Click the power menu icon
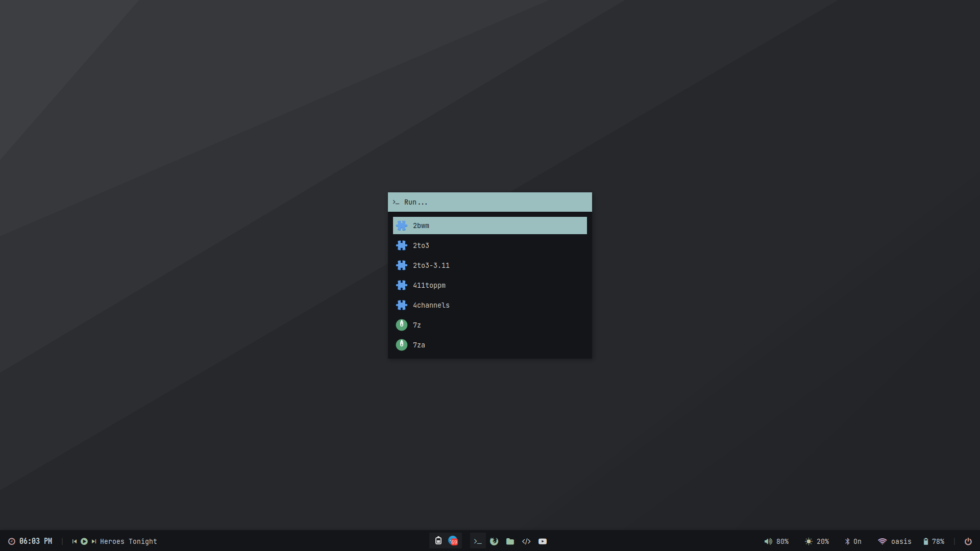 pyautogui.click(x=968, y=541)
